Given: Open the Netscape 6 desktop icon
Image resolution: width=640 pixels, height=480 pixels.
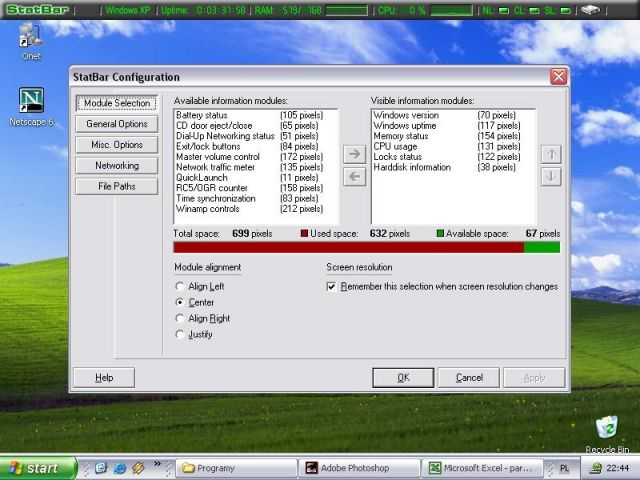Looking at the screenshot, I should tap(31, 107).
